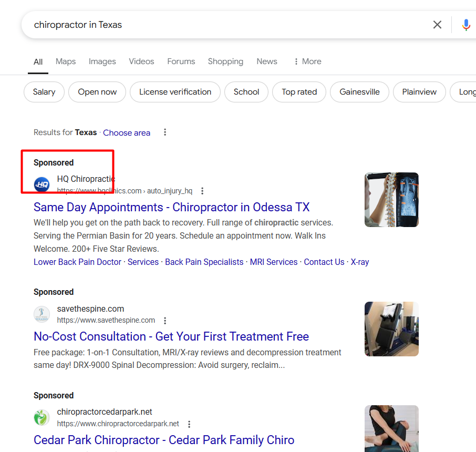Click the savethespine.com advertiser name
476x452 pixels.
click(90, 309)
